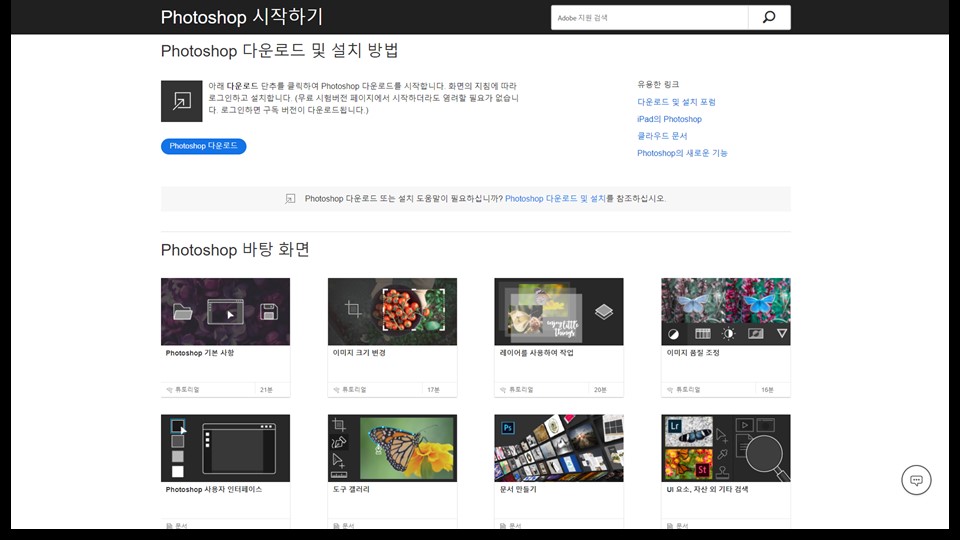The width and height of the screenshot is (960, 540).
Task: Open the Photoshop의 새로운 기능 link
Action: point(682,153)
